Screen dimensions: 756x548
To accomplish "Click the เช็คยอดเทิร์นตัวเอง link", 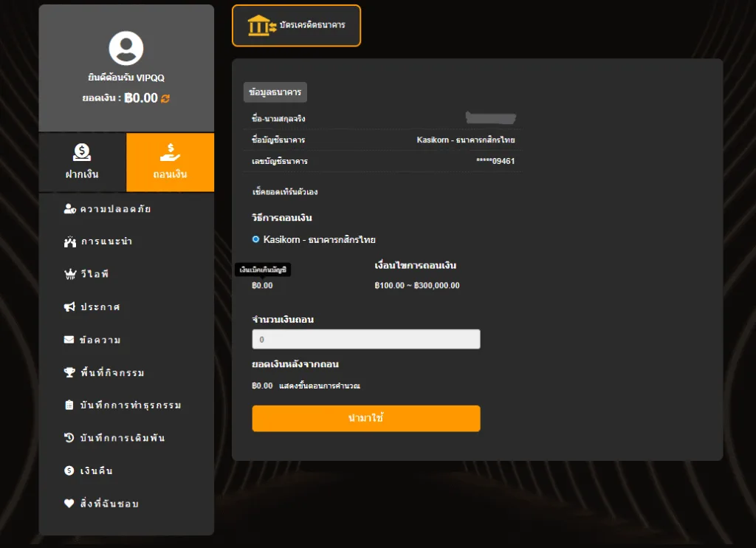I will click(284, 192).
